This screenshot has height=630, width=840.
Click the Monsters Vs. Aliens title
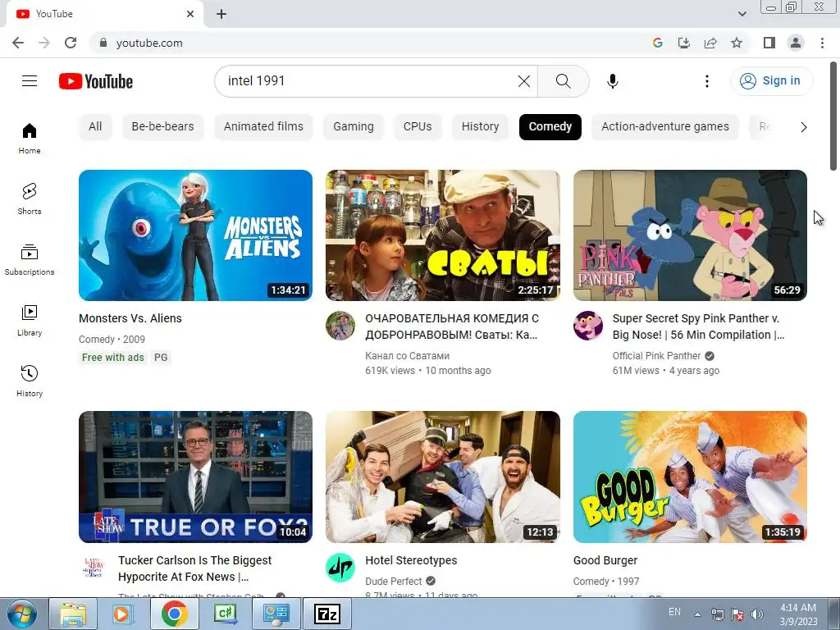pos(130,318)
